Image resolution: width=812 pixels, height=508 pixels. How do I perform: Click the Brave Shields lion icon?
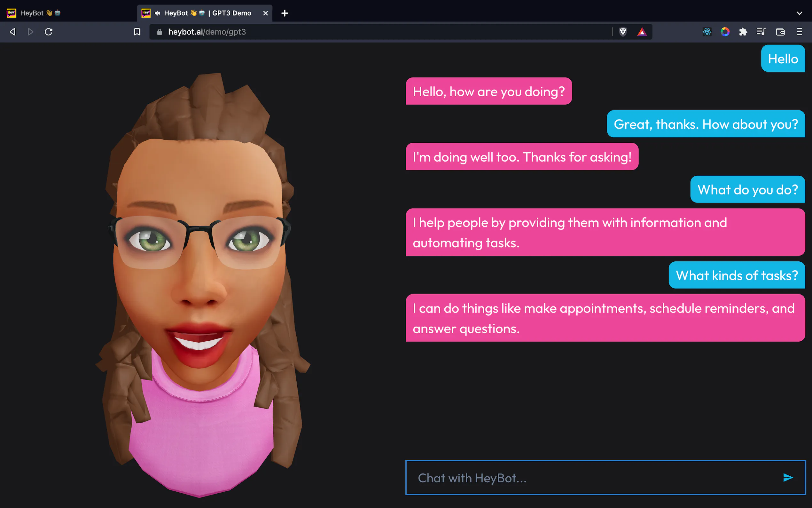[623, 32]
